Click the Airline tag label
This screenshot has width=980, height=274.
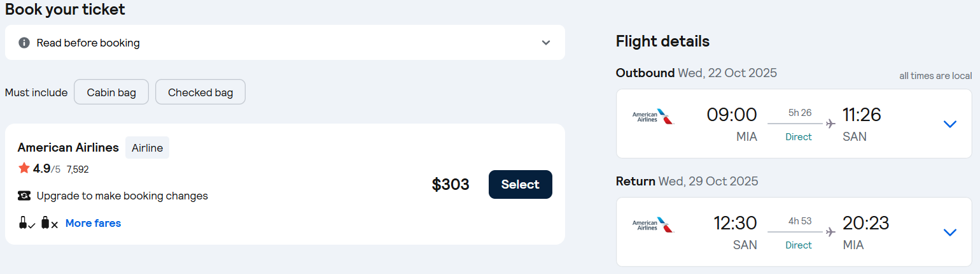tap(147, 148)
